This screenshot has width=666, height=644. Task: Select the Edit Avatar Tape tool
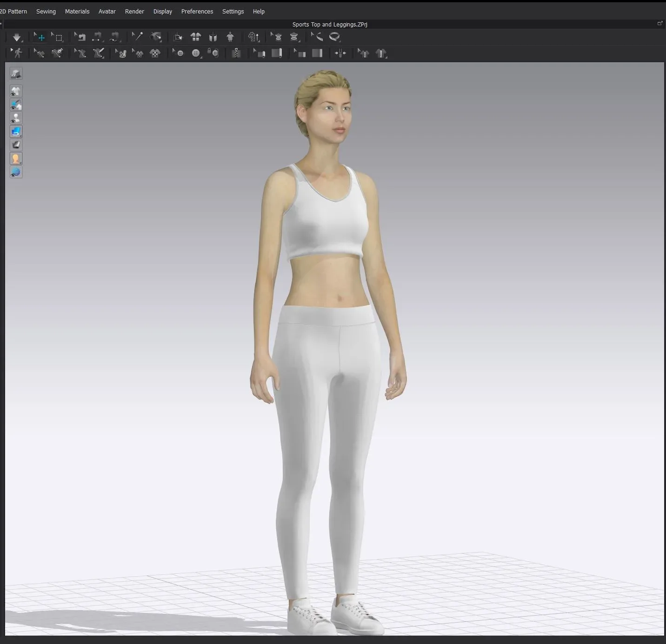[277, 37]
